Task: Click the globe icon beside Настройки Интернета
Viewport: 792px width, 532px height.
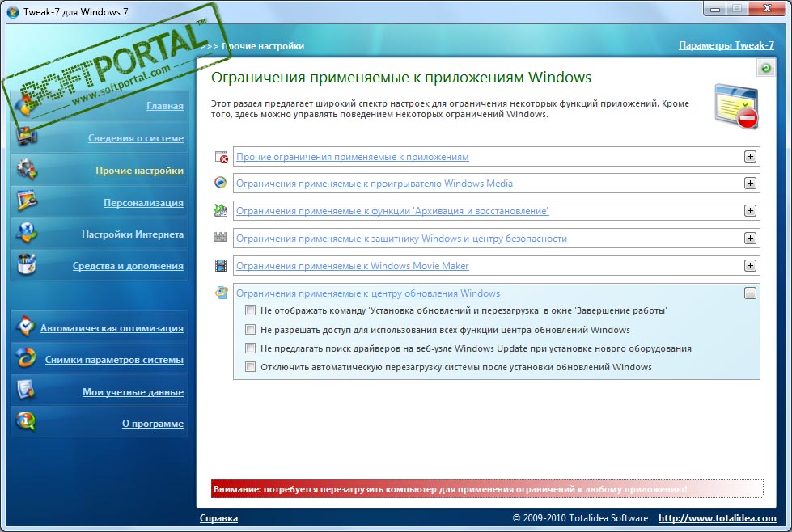Action: [26, 233]
